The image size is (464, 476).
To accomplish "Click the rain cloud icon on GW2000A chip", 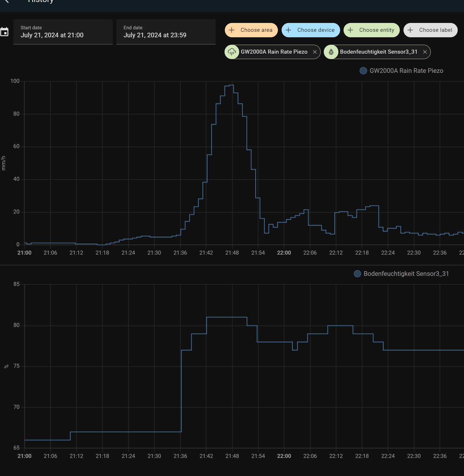I will pyautogui.click(x=232, y=52).
